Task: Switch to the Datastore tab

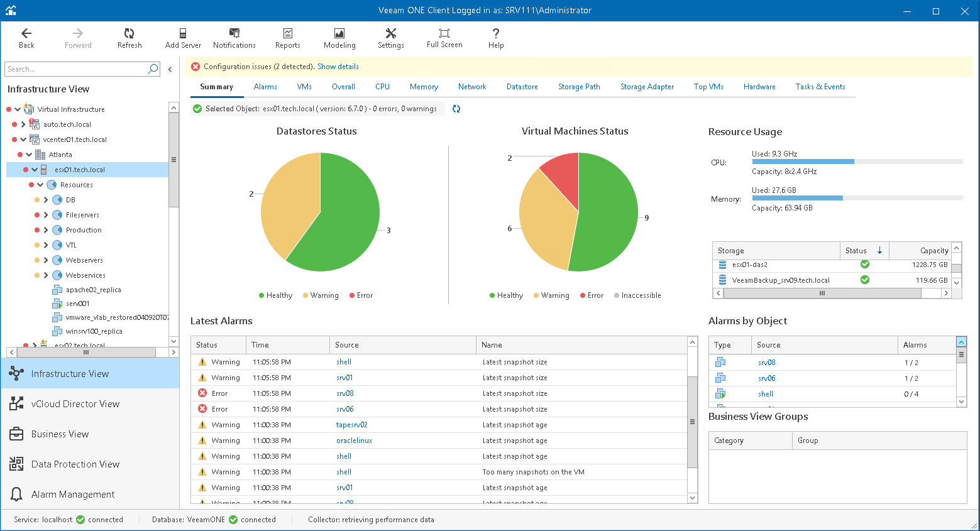Action: 522,87
